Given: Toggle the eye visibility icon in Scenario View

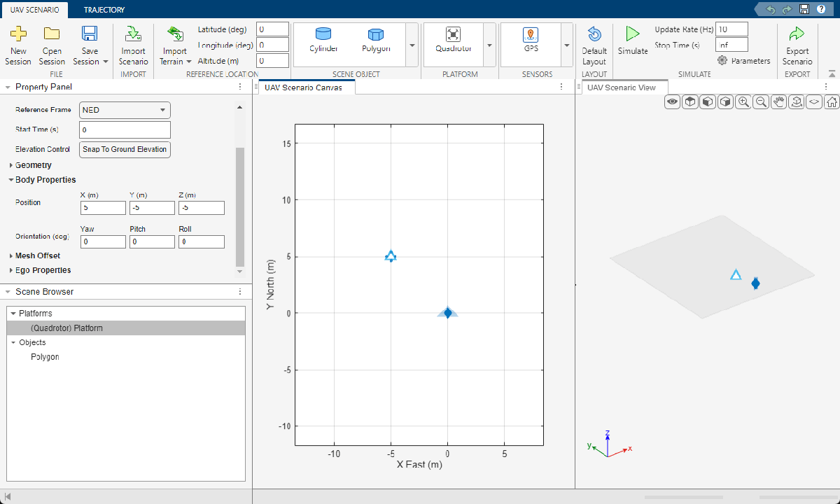Looking at the screenshot, I should click(x=672, y=102).
